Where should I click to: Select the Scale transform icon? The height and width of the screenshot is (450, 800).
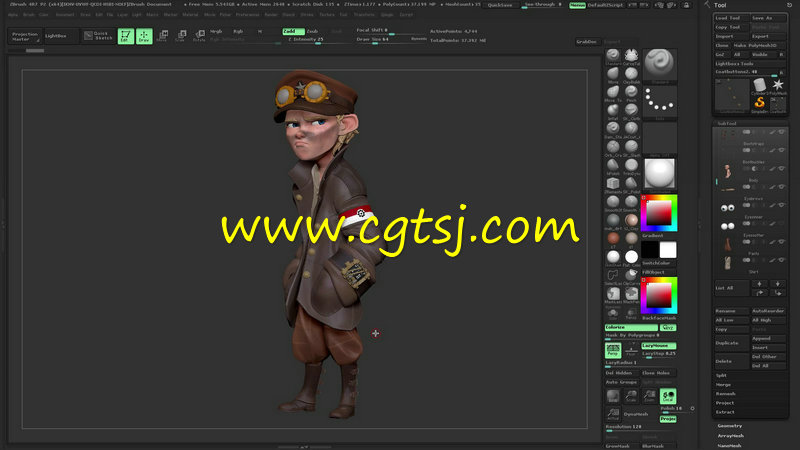coord(181,36)
